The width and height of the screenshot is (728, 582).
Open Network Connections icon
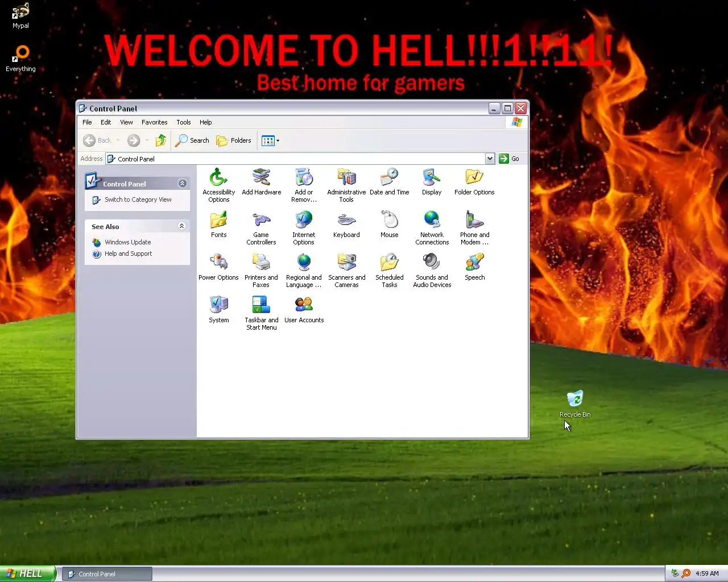432,227
